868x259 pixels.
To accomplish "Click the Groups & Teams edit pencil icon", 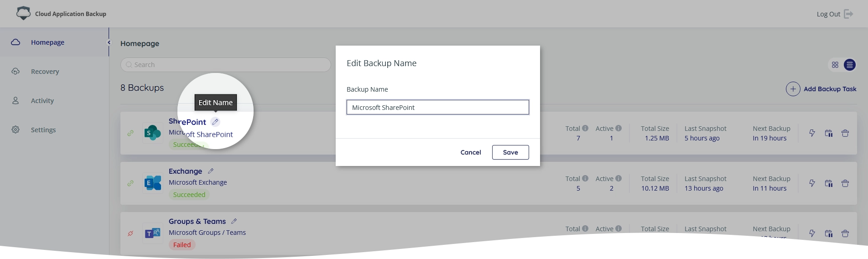I will tap(234, 221).
